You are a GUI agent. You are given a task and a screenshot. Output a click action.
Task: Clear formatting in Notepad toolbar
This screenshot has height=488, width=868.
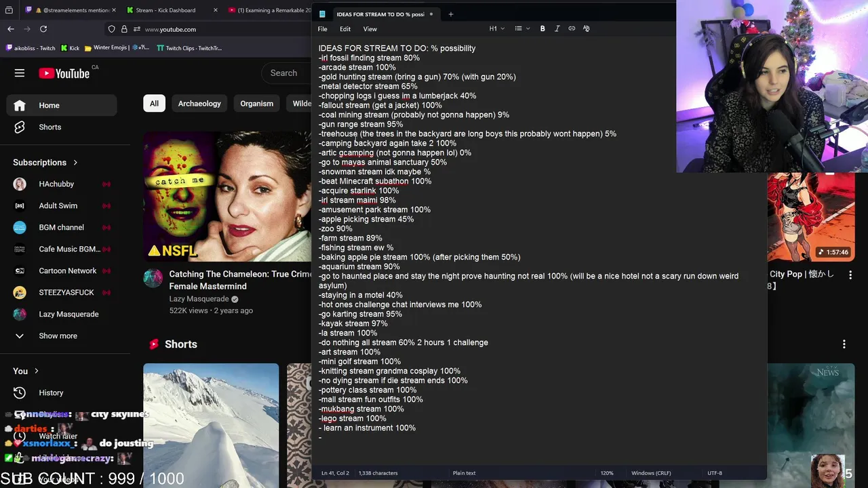[x=587, y=28]
